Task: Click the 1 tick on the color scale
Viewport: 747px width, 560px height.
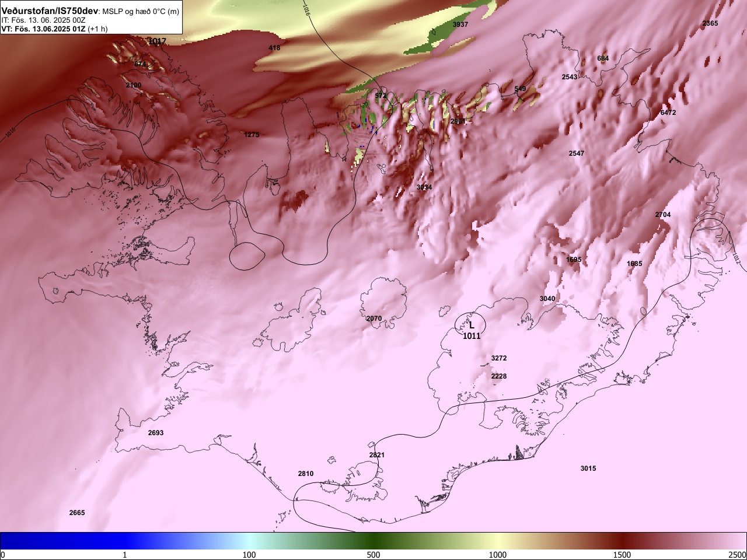Action: [125, 555]
